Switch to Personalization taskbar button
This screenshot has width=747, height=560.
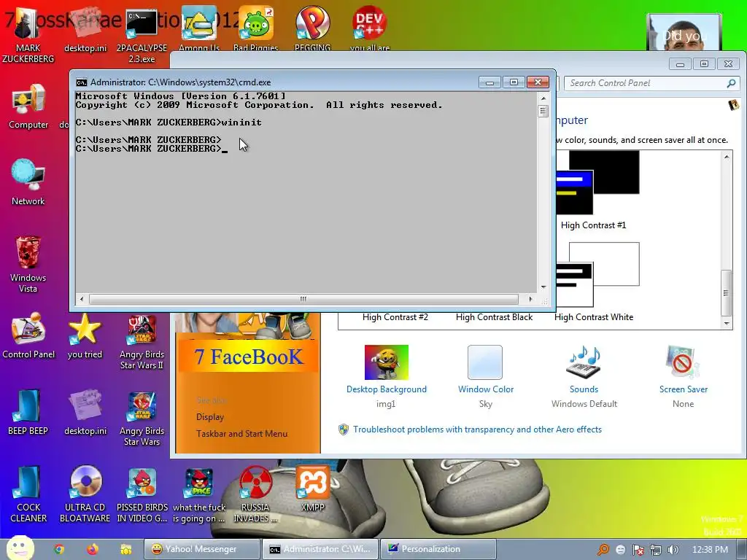pos(438,549)
